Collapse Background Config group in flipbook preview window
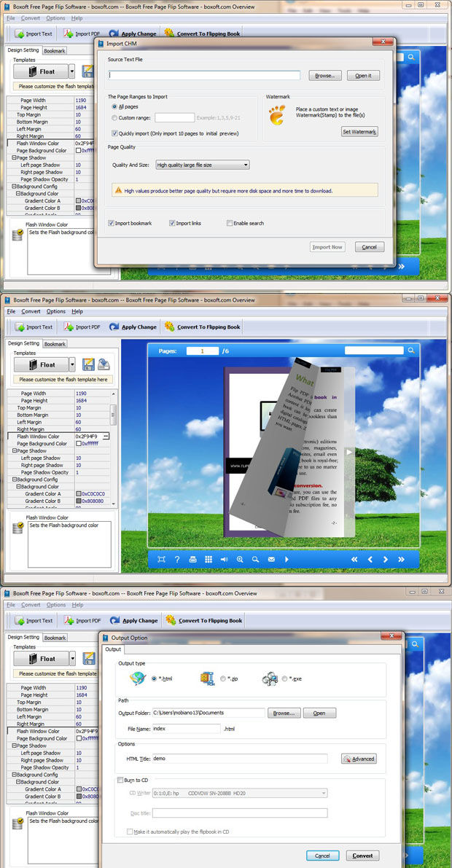The height and width of the screenshot is (868, 452). click(14, 480)
